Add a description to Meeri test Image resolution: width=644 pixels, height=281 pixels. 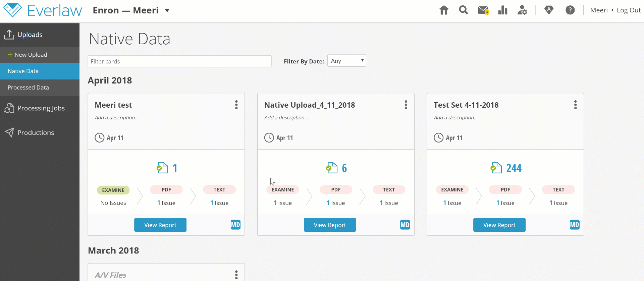117,118
